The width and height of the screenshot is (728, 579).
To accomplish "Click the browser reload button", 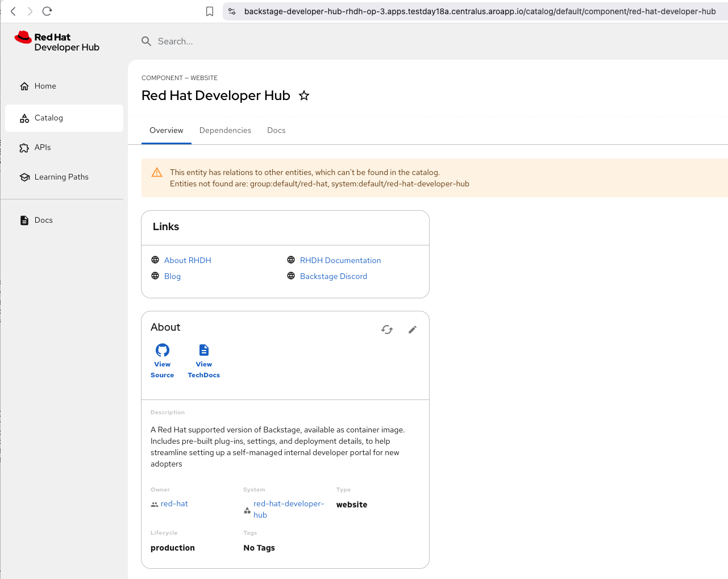I will pyautogui.click(x=47, y=11).
